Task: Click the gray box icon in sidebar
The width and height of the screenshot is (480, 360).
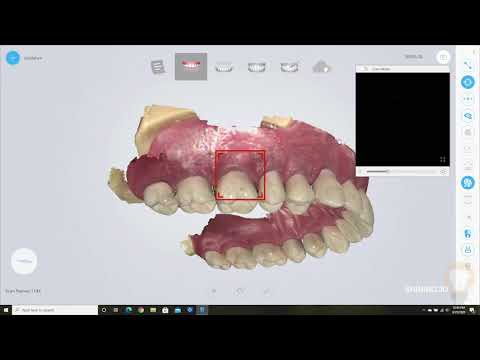Action: pos(468,132)
